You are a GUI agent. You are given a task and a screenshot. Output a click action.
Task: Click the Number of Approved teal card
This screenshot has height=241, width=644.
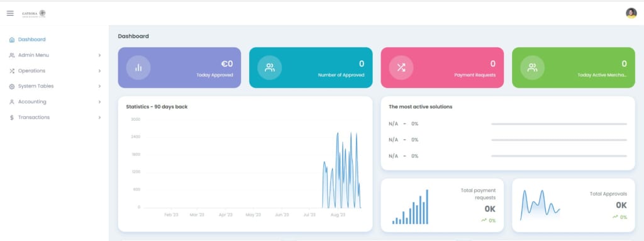tap(311, 67)
